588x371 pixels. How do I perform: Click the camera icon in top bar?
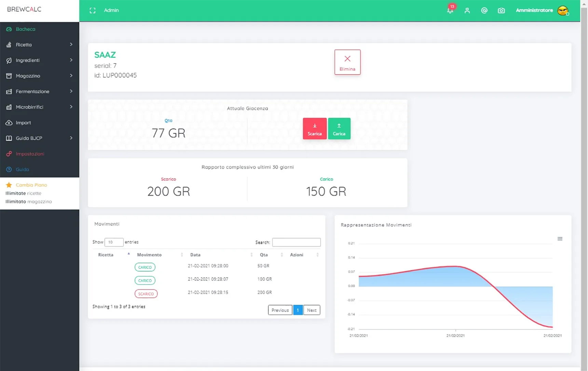point(501,11)
